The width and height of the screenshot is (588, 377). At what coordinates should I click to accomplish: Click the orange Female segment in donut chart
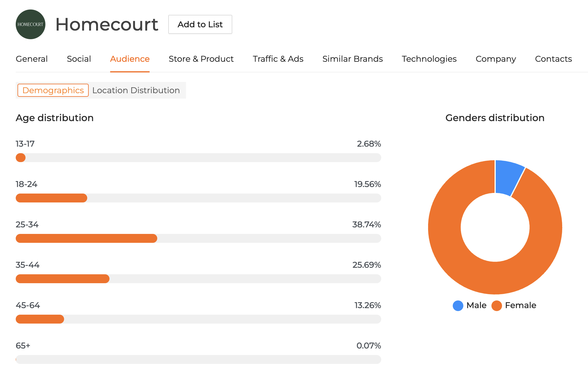(495, 279)
